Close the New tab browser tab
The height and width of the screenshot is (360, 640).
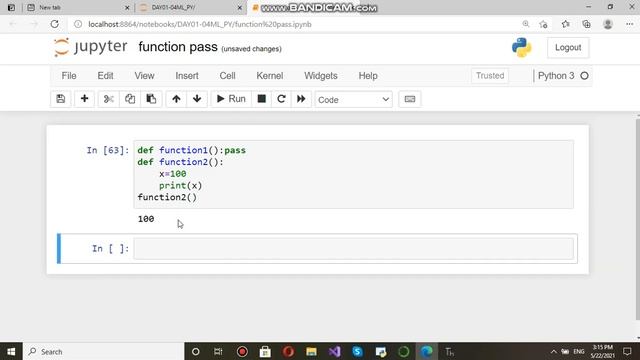pyautogui.click(x=127, y=8)
